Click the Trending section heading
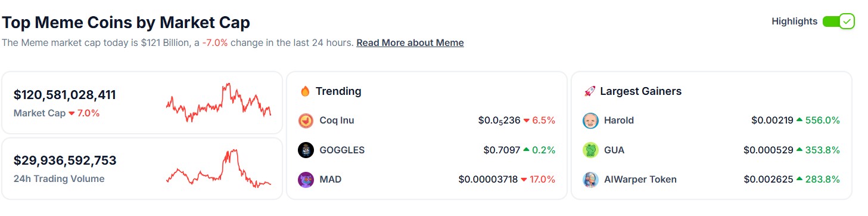 pos(338,91)
